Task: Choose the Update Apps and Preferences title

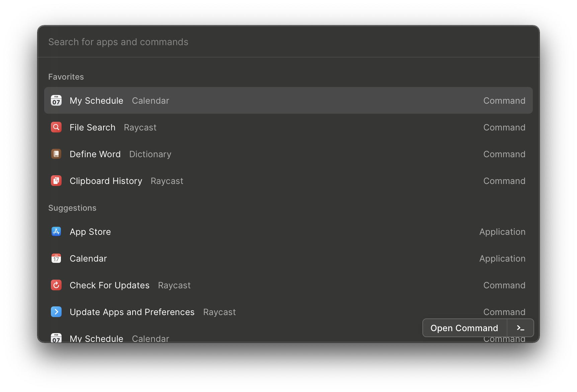Action: point(132,312)
